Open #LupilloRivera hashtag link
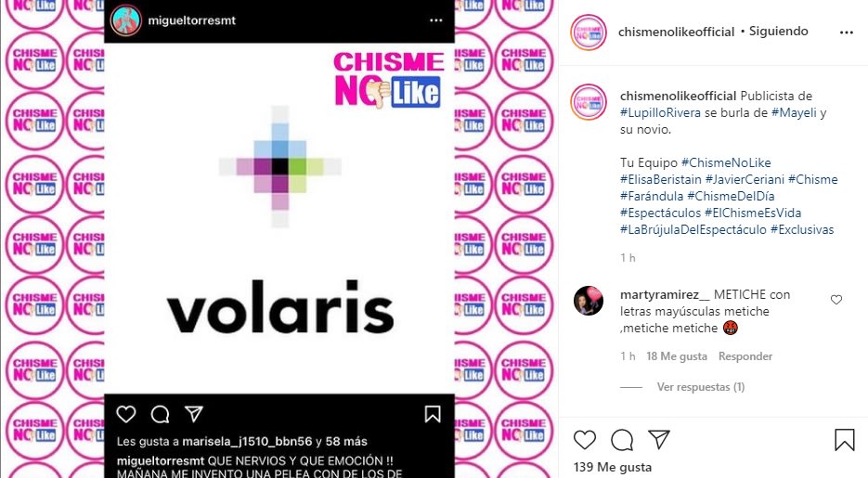This screenshot has width=868, height=478. click(x=660, y=112)
